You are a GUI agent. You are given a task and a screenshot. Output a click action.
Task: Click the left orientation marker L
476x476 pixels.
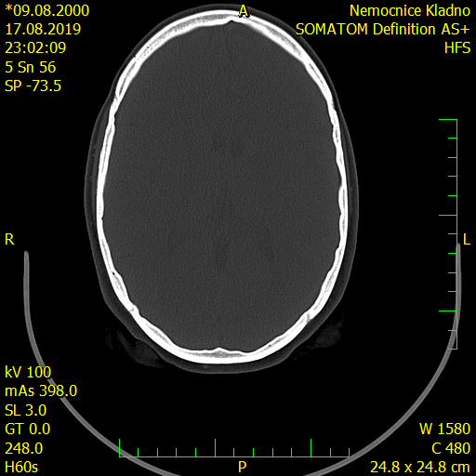pos(467,240)
